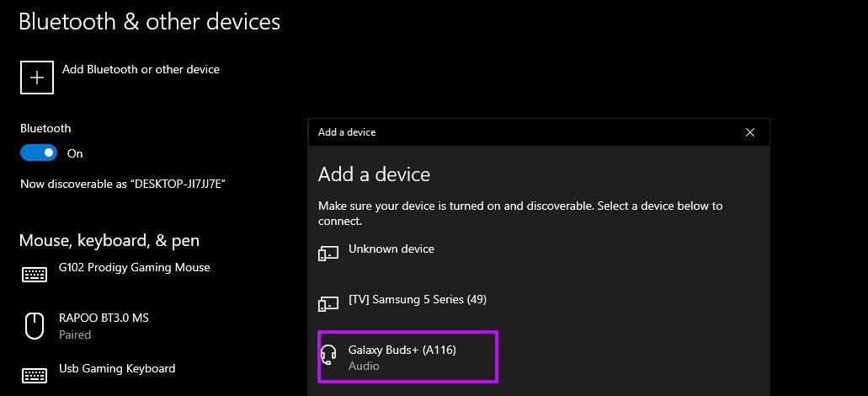Click the plus icon to add a device

(x=37, y=78)
